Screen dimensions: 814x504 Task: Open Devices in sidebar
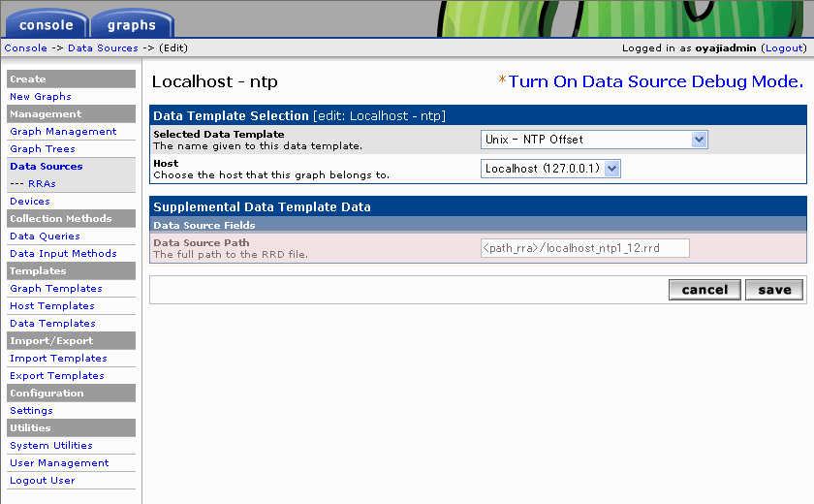coord(29,202)
